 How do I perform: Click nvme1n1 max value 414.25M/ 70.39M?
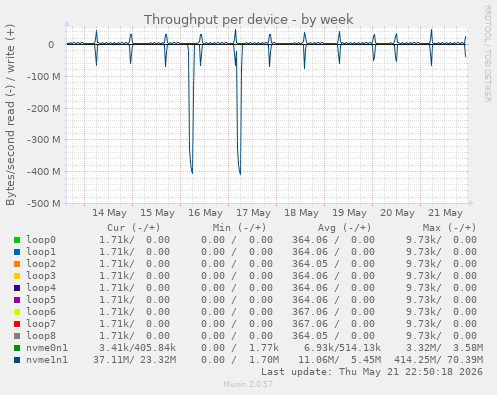(438, 360)
